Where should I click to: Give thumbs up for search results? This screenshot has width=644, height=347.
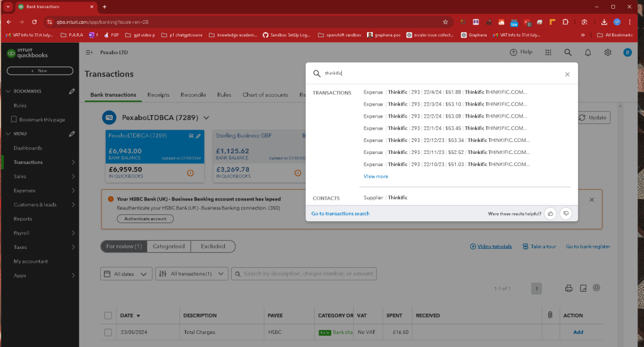pos(550,214)
